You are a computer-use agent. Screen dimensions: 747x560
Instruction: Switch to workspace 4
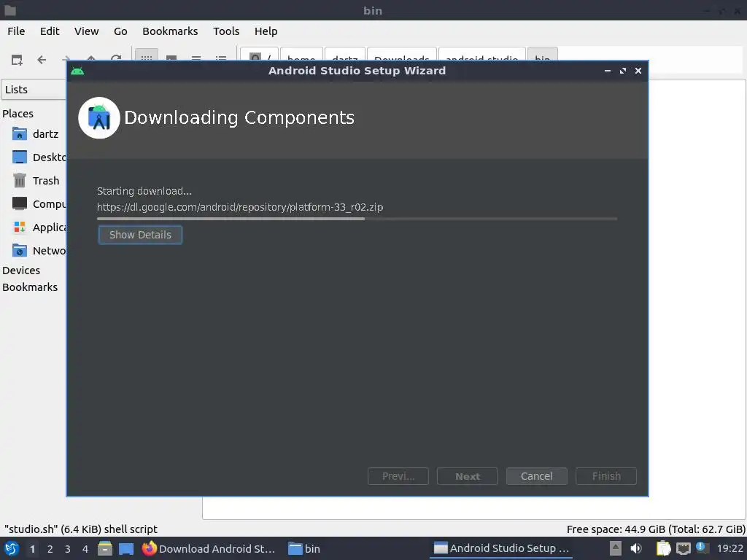click(85, 549)
